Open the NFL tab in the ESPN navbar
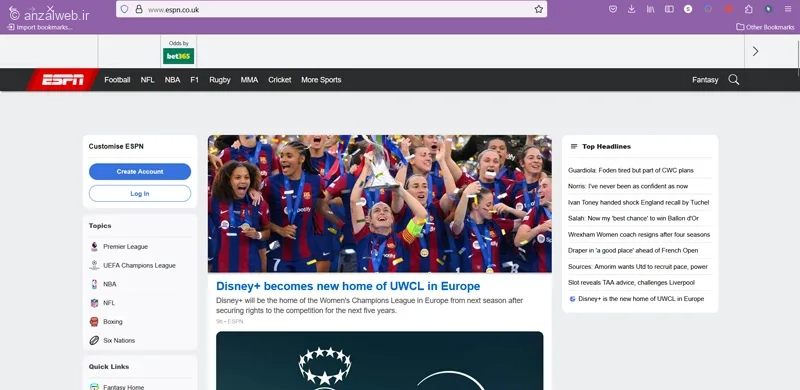Viewport: 800px width, 390px height. point(147,80)
